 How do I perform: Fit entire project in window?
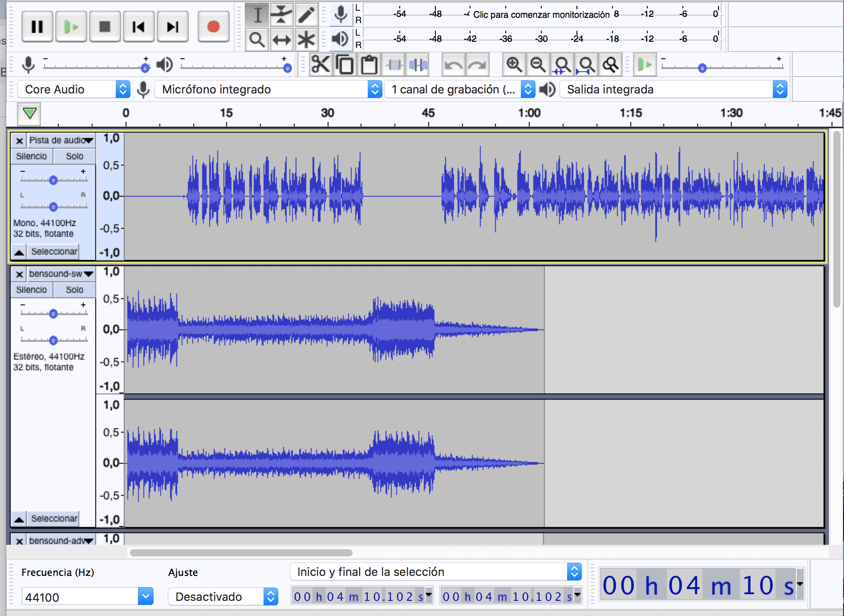coord(586,65)
